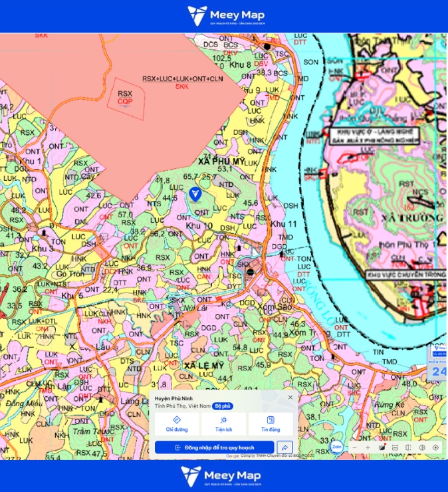
Task: Click XÃ LỆ MỸ label on map
Action: [x=204, y=366]
